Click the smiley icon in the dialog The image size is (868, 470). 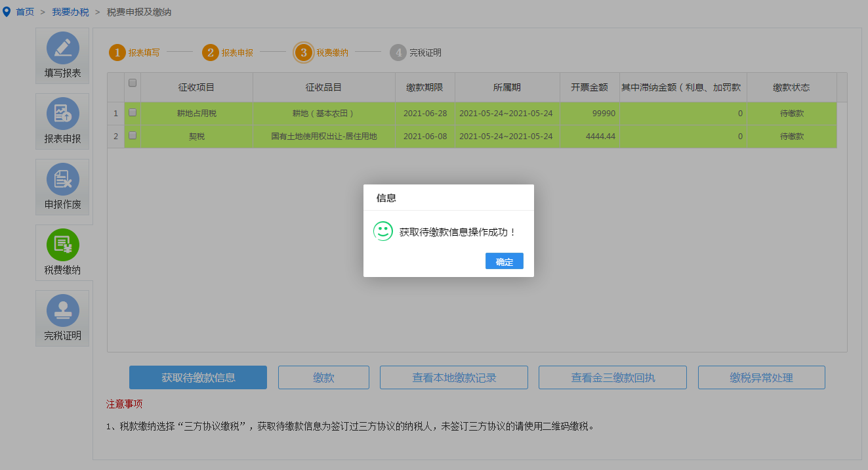point(383,231)
